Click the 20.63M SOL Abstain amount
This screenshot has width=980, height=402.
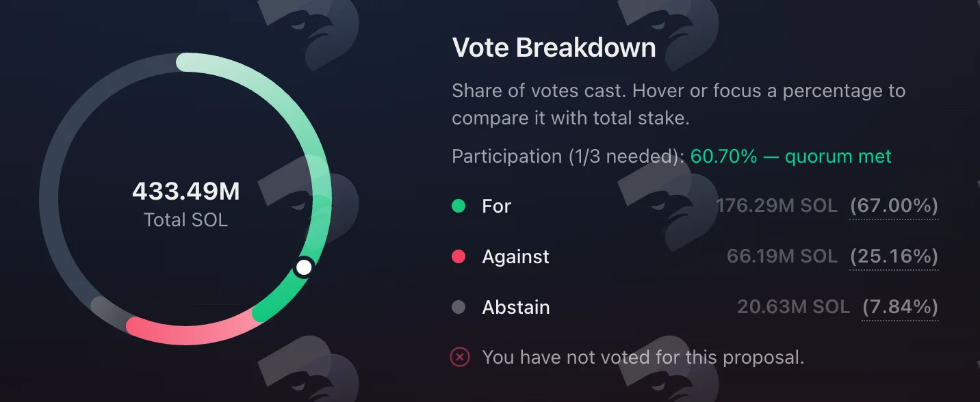pyautogui.click(x=793, y=307)
